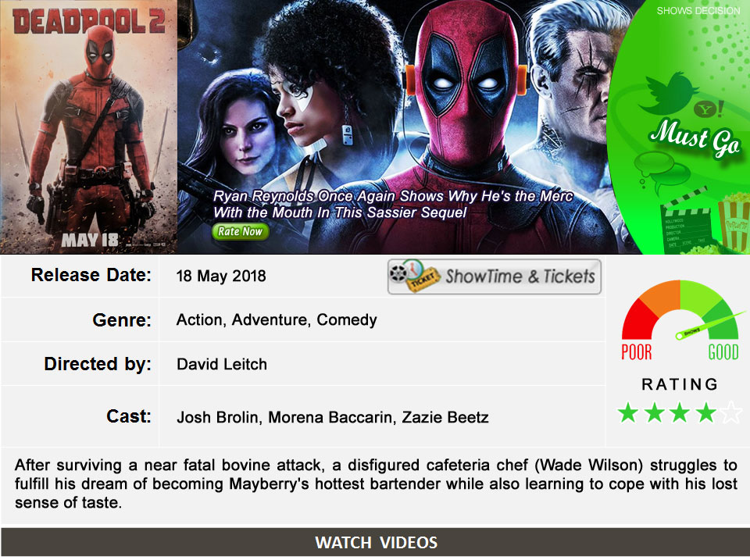Screen dimensions: 750x560
Task: Click the Deadpool 2 poster thumbnail
Action: [x=88, y=127]
